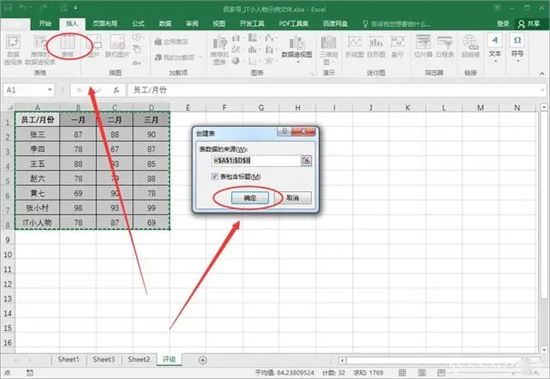
Task: Click the Recommended PivotTables icon
Action: pos(40,50)
